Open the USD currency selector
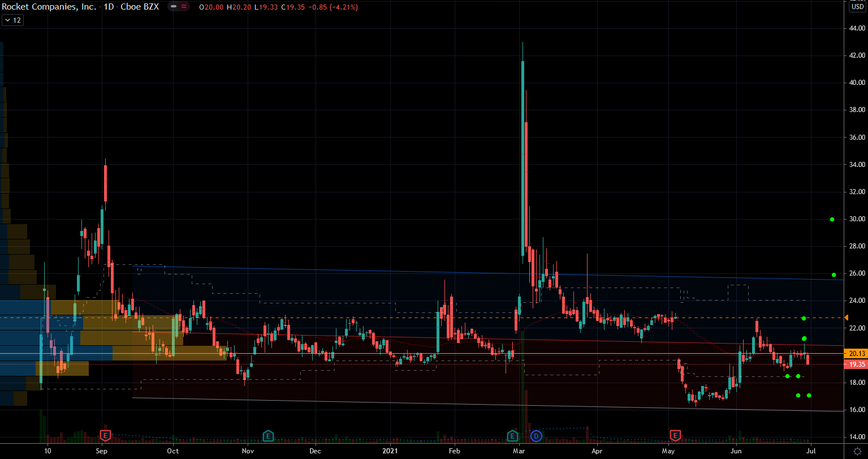868x459 pixels. tap(857, 7)
